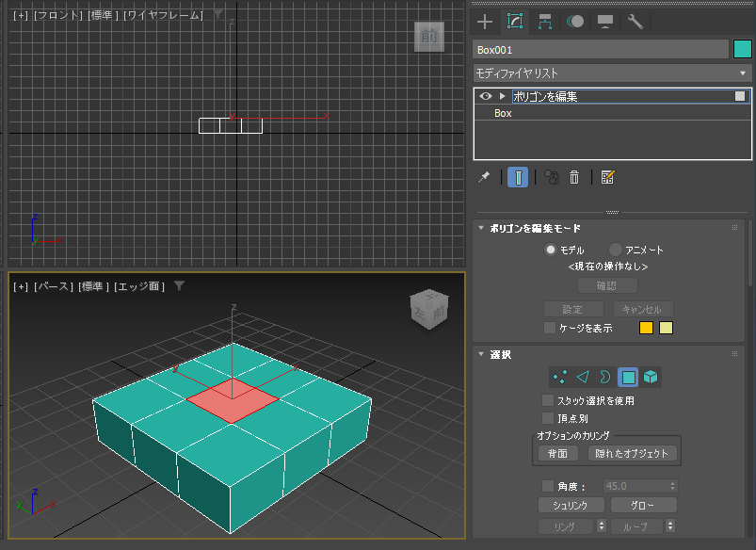Image resolution: width=756 pixels, height=550 pixels.
Task: Open the front viewport [+] menu
Action: pos(21,15)
